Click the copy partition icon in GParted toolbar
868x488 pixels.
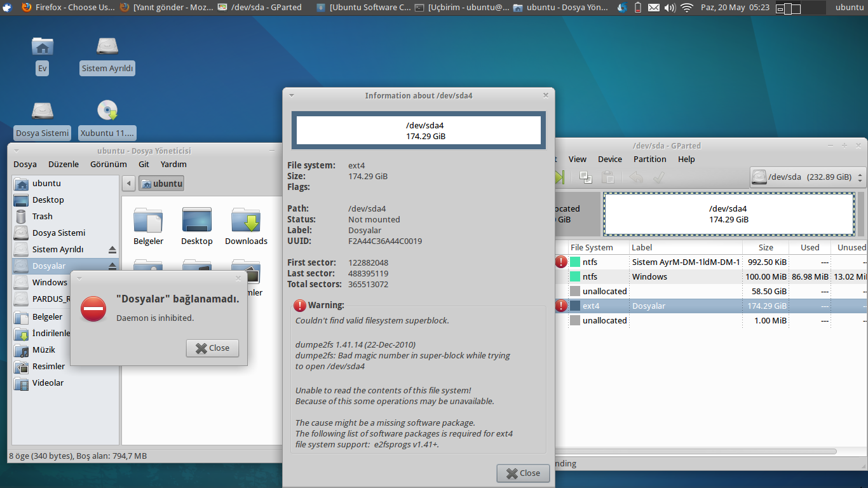585,178
